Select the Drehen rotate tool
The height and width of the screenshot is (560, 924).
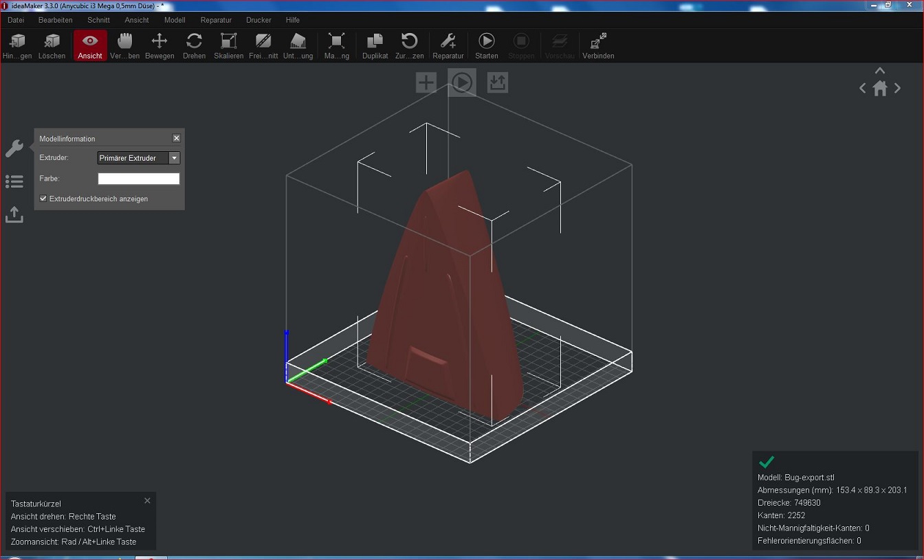pos(194,45)
